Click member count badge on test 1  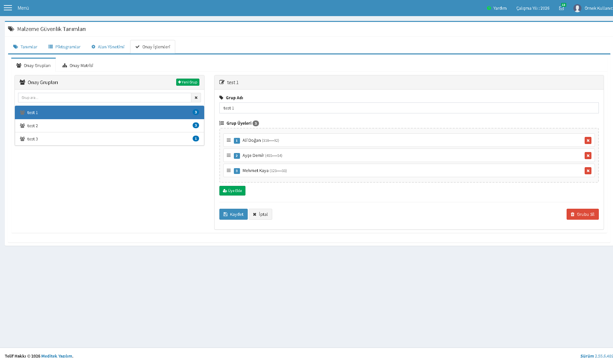click(x=196, y=112)
